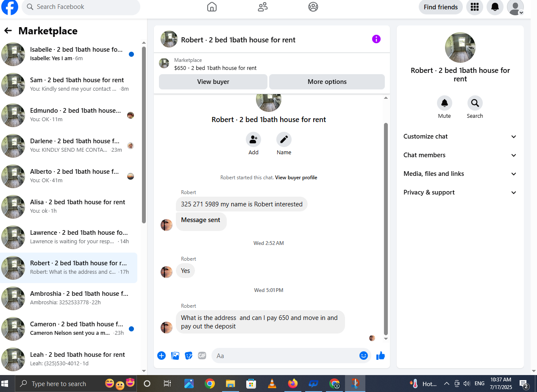537x392 pixels.
Task: Open File Explorer from the taskbar
Action: [230, 384]
